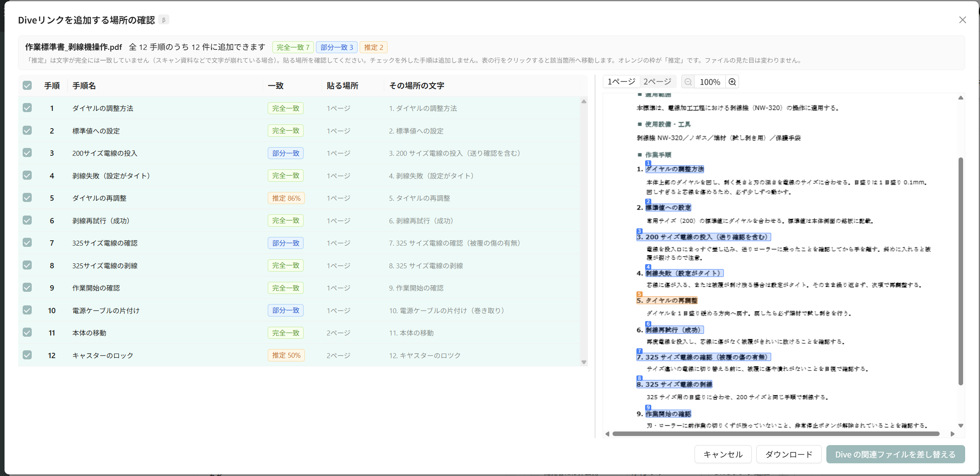Zoom out the PDF preview

688,82
